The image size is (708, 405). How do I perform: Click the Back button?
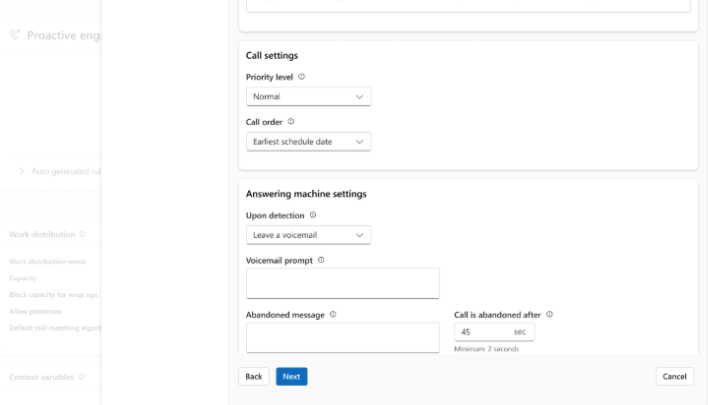tap(254, 377)
